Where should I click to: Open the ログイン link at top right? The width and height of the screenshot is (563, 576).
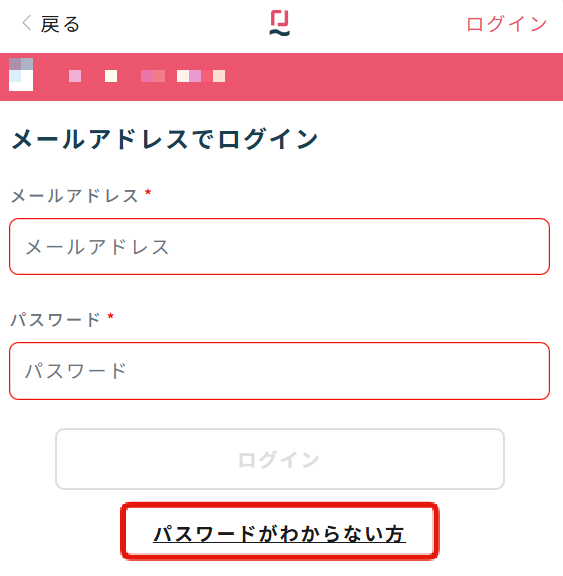(506, 24)
